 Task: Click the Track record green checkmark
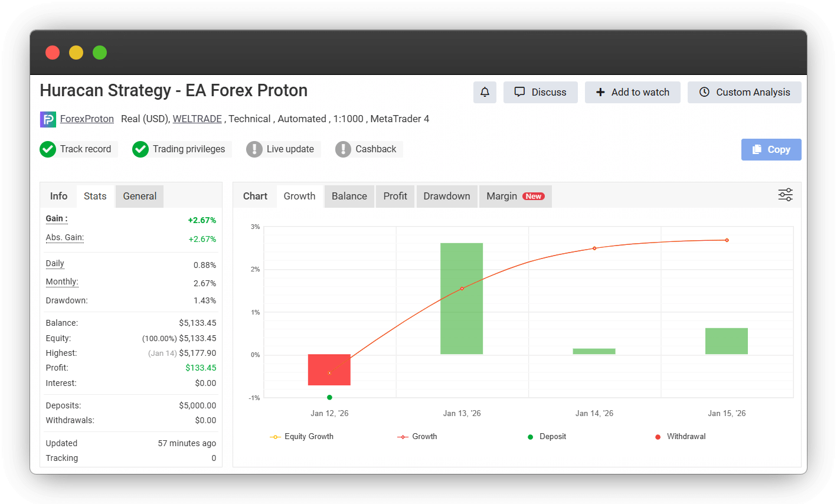[x=48, y=149]
